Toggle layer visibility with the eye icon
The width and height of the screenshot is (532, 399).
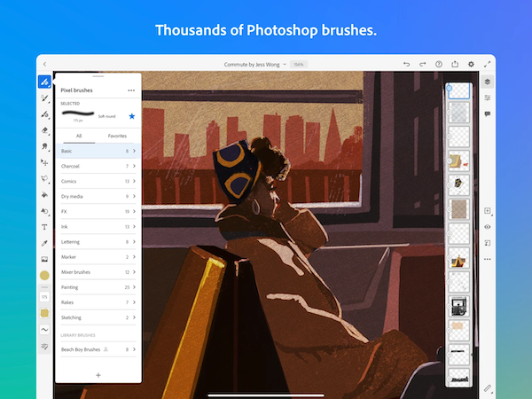click(x=488, y=227)
